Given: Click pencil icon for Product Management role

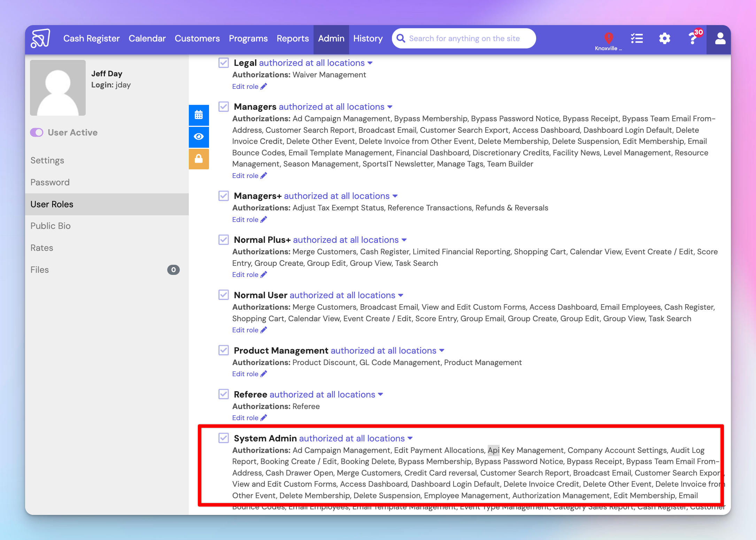Looking at the screenshot, I should click(264, 374).
